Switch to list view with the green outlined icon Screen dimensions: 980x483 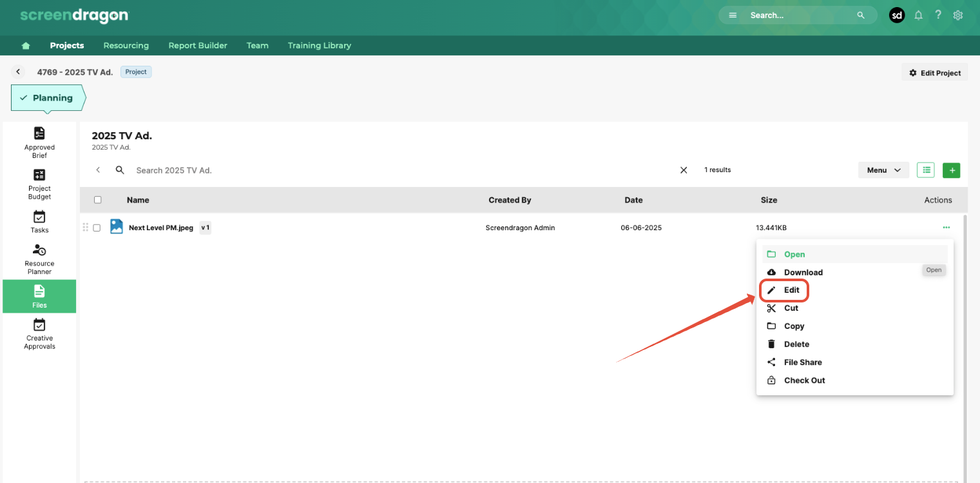tap(926, 170)
